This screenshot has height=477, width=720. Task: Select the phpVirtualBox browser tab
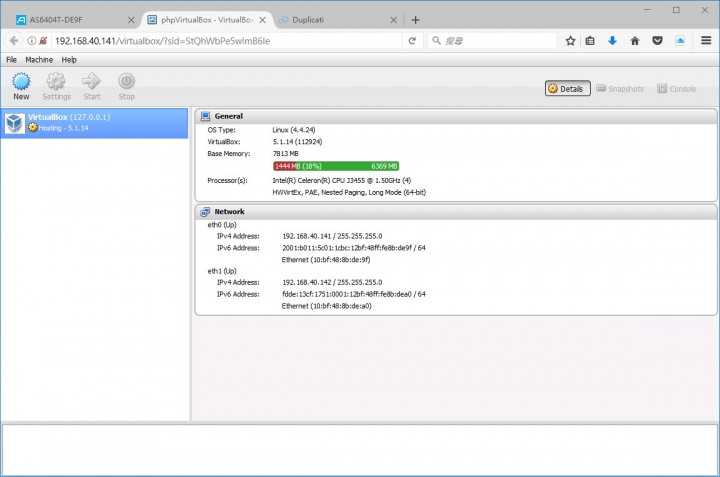207,20
